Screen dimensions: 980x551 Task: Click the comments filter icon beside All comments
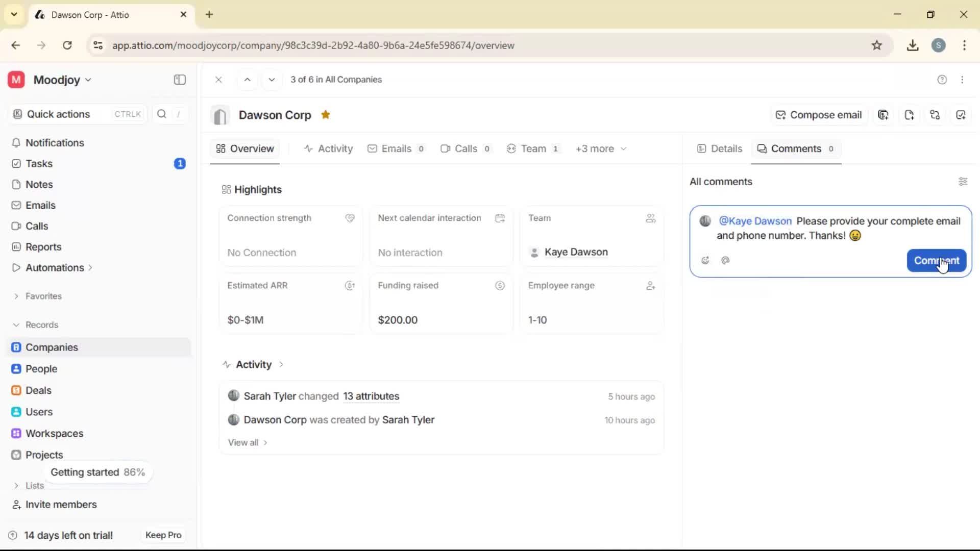pos(964,182)
